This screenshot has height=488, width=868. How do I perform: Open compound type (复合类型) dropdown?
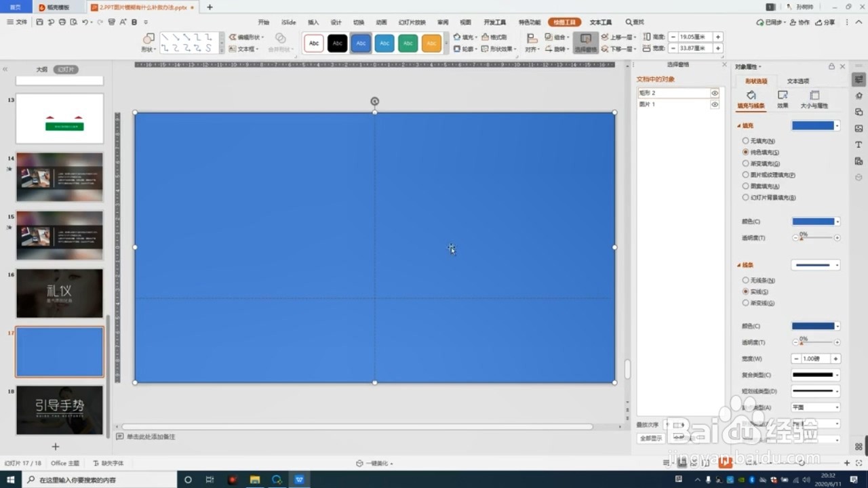[816, 375]
